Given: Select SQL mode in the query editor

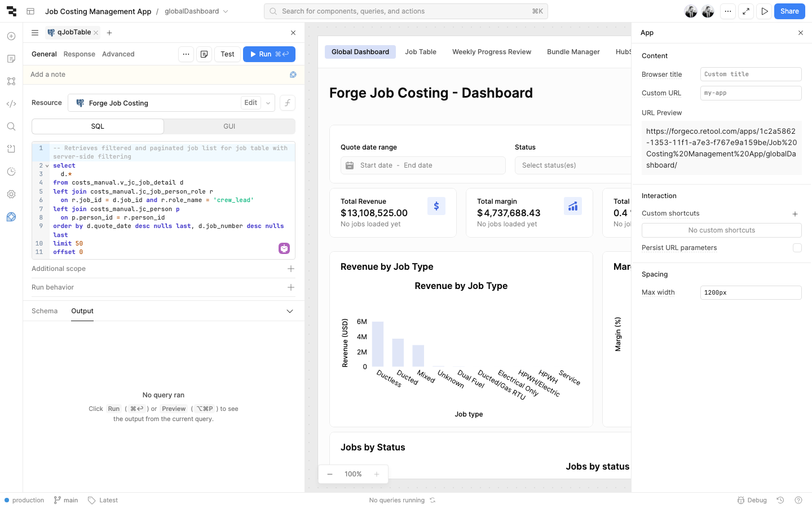Looking at the screenshot, I should 98,126.
